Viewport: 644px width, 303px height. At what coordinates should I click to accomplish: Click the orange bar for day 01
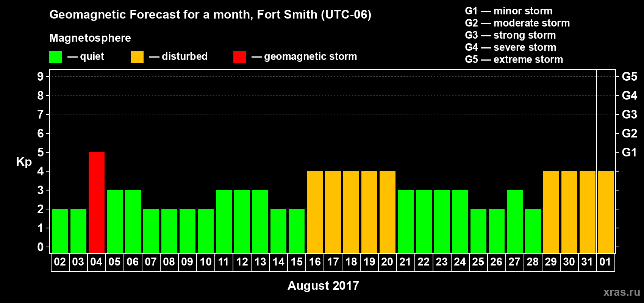point(606,212)
